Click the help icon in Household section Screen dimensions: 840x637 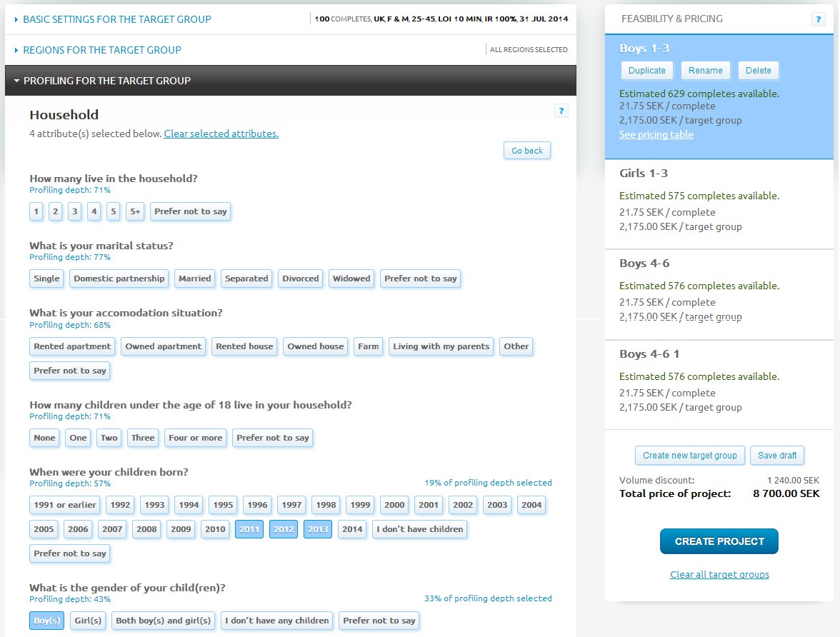[561, 111]
